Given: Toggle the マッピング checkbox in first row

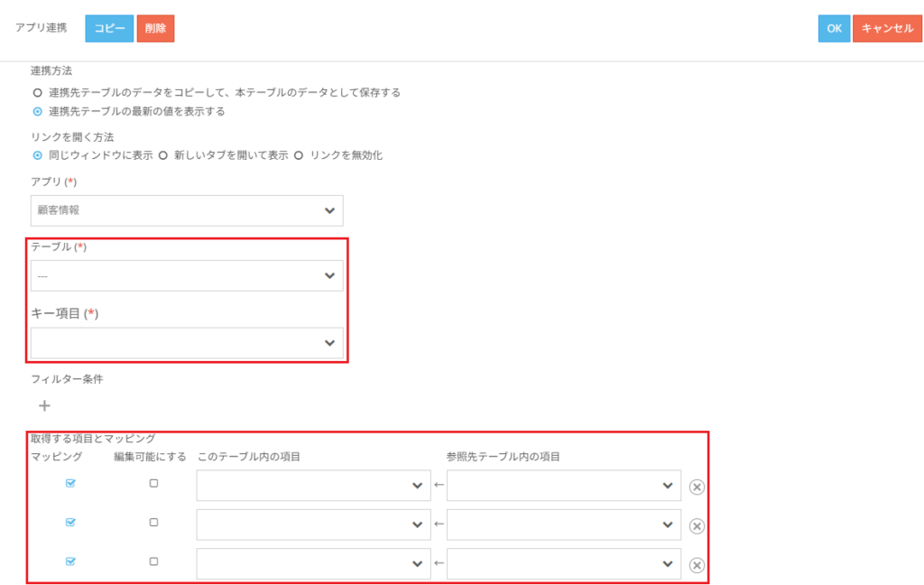Looking at the screenshot, I should (x=71, y=483).
